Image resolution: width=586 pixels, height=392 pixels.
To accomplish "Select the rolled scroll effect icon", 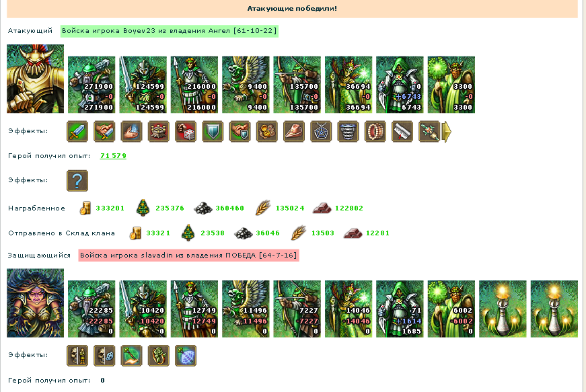I will tap(402, 131).
